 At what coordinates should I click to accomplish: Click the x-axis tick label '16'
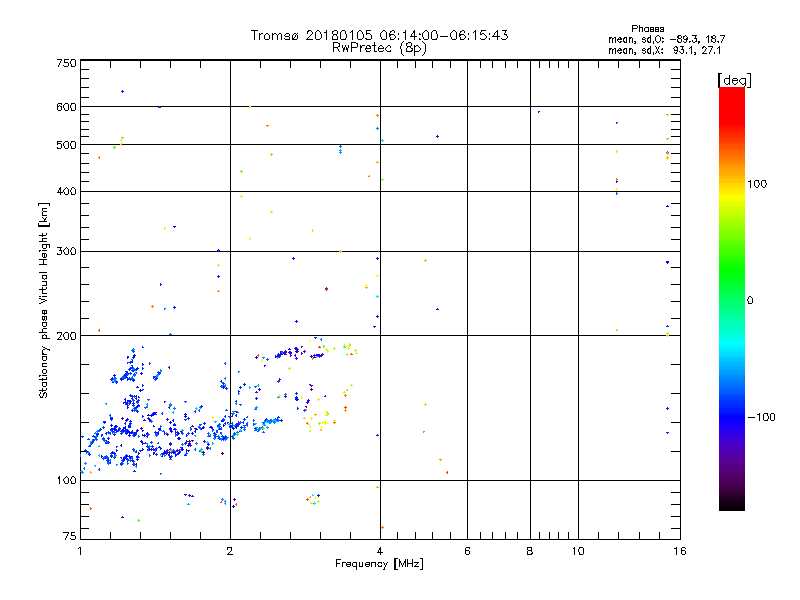[680, 551]
